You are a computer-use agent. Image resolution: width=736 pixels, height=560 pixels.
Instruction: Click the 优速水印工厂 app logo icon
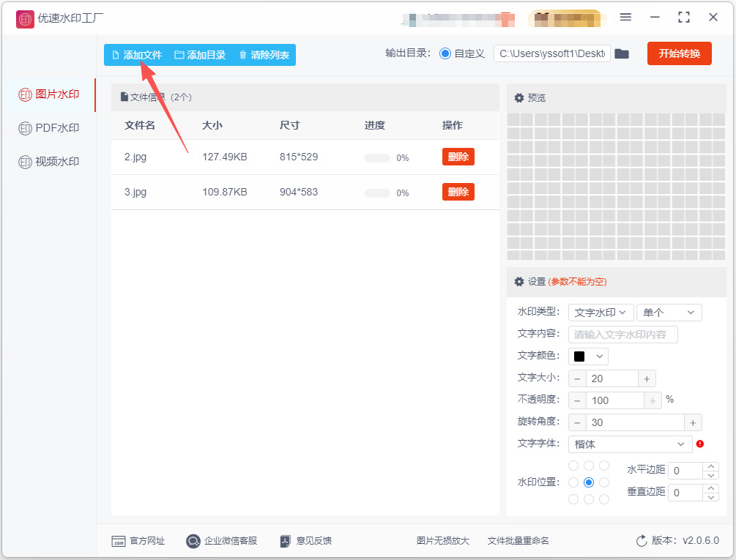(x=25, y=19)
